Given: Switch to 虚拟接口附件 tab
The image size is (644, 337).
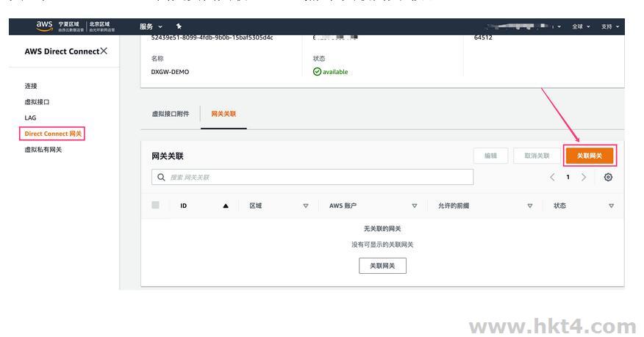Looking at the screenshot, I should coord(171,114).
